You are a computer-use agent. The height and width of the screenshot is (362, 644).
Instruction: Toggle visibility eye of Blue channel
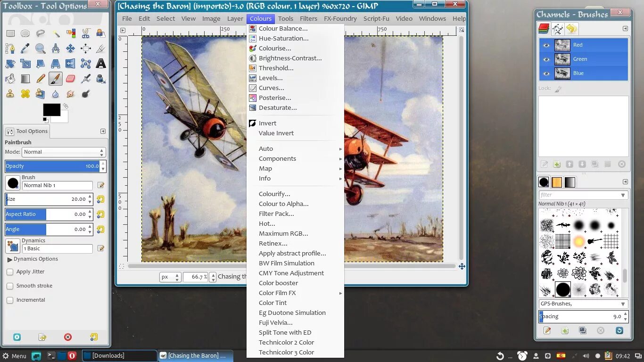click(x=546, y=74)
